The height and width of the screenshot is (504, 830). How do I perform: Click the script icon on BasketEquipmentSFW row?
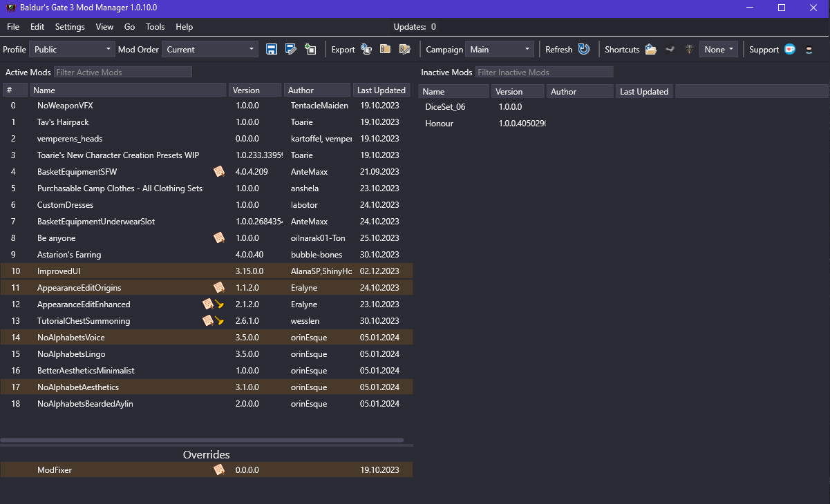[x=219, y=171]
